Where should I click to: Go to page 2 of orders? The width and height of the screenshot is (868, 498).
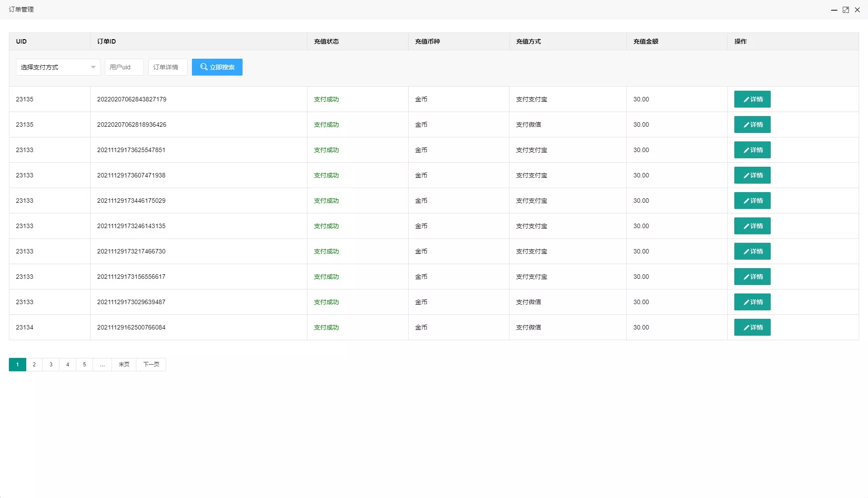(34, 365)
